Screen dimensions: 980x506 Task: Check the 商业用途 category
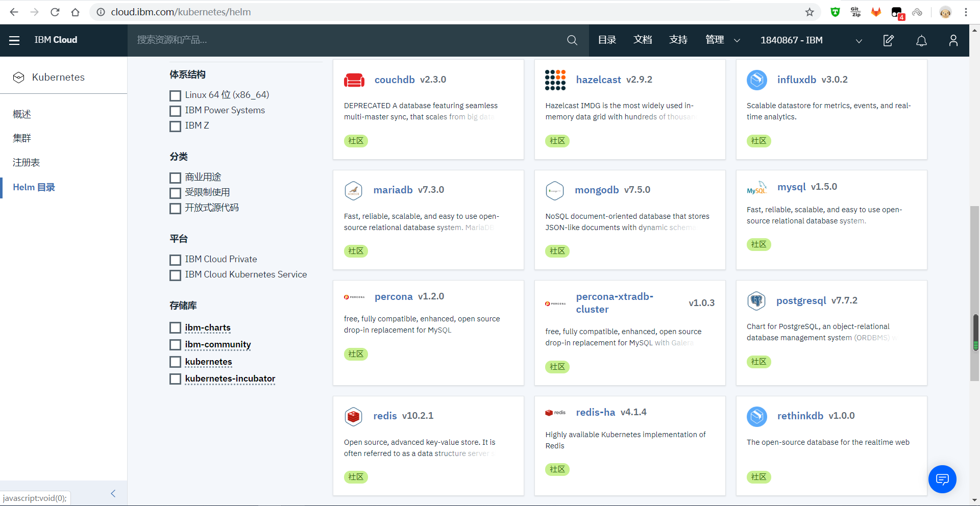(x=175, y=178)
